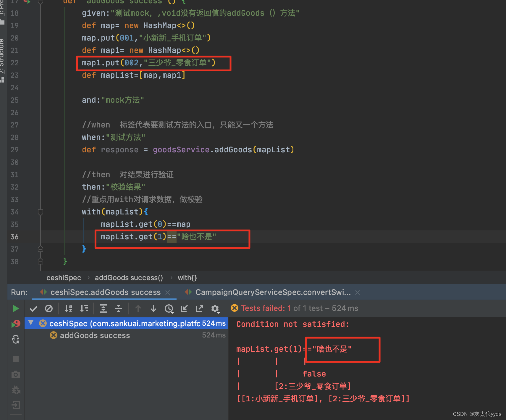Click the 'and:"mock方法"' code line

pos(113,100)
